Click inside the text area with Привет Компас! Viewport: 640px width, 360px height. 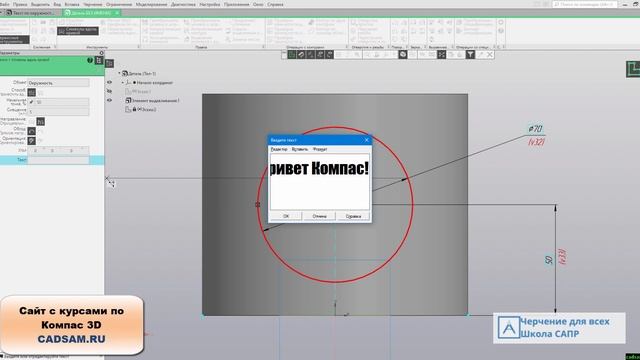tap(320, 182)
